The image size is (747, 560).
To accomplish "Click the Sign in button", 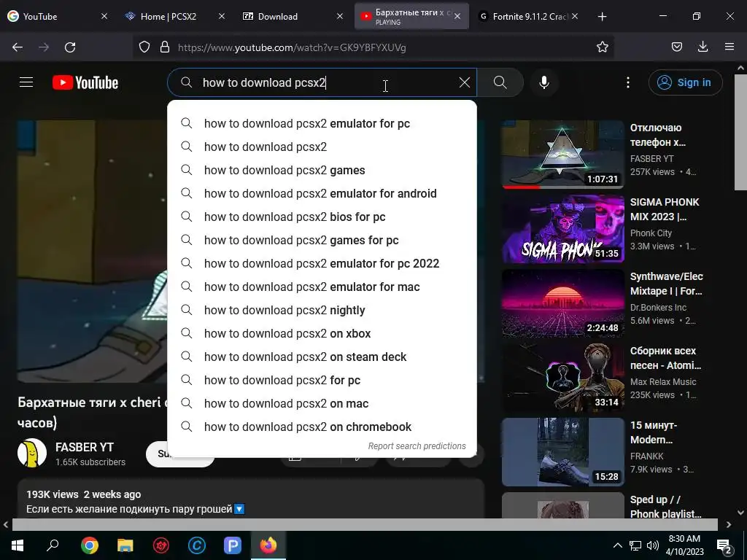I will click(x=685, y=82).
